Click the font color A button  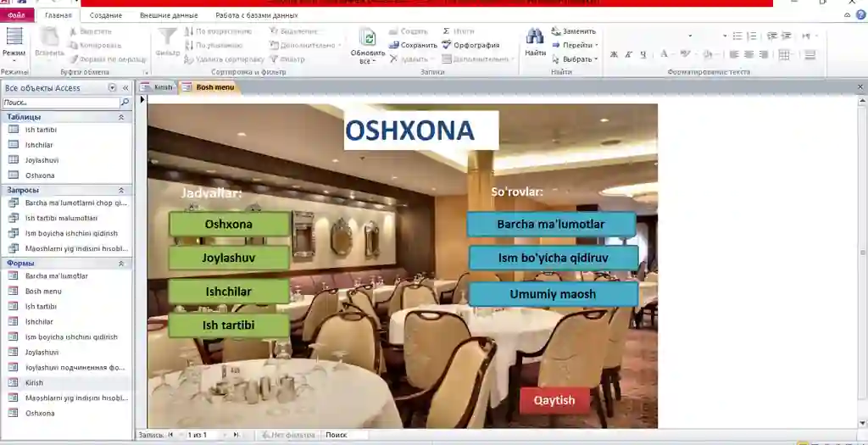(665, 54)
